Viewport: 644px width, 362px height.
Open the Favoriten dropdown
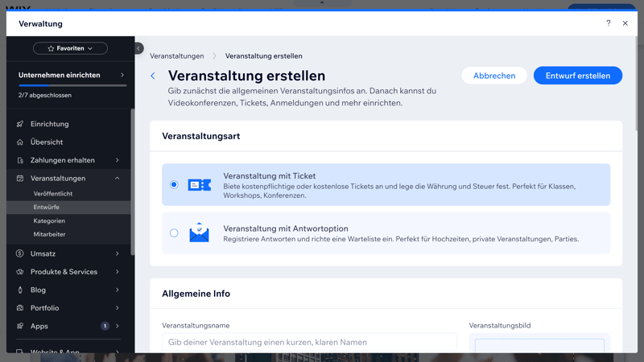coord(70,48)
